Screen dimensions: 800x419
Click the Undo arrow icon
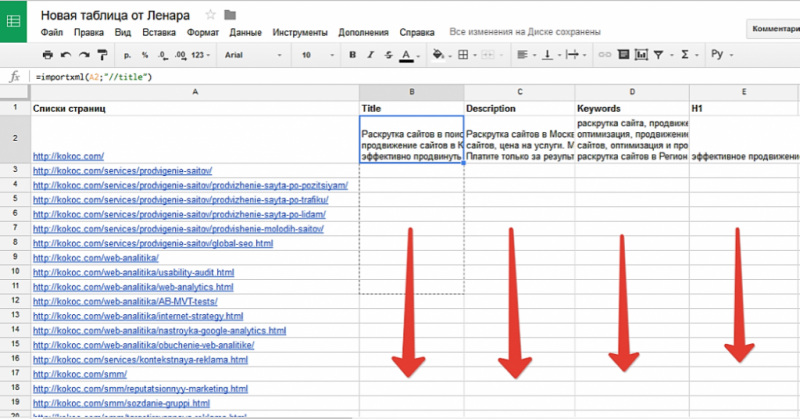pos(66,55)
